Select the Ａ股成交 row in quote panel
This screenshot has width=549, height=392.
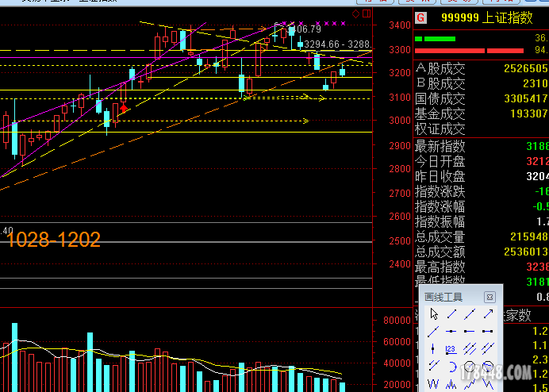click(x=440, y=68)
